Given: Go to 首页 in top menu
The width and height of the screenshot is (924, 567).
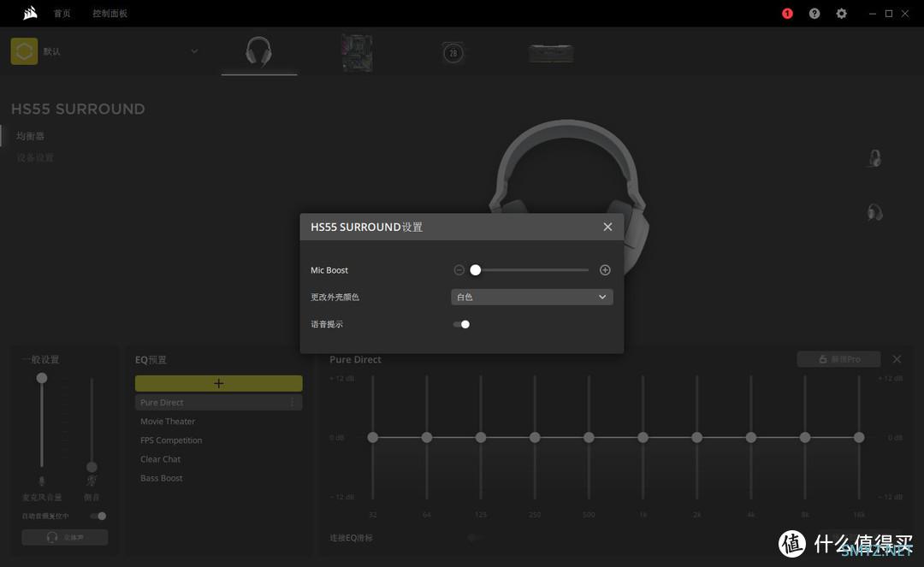Looking at the screenshot, I should [x=62, y=14].
